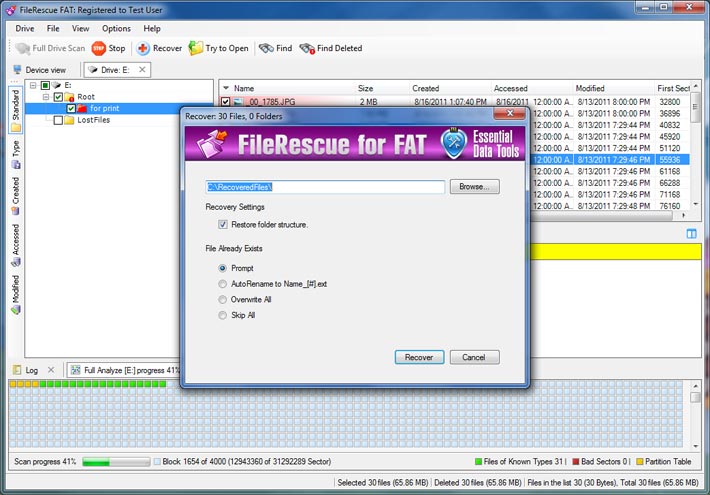Image resolution: width=710 pixels, height=495 pixels.
Task: Click the Recover button in dialog
Action: 419,357
